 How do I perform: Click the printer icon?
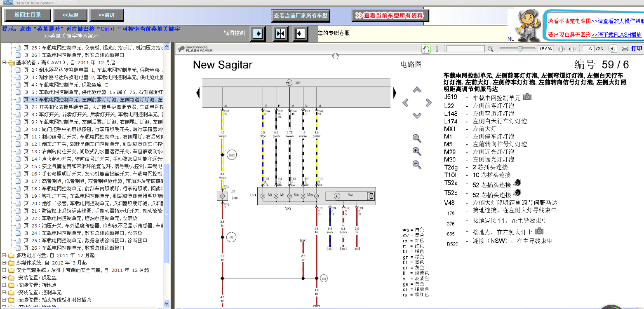(x=625, y=49)
